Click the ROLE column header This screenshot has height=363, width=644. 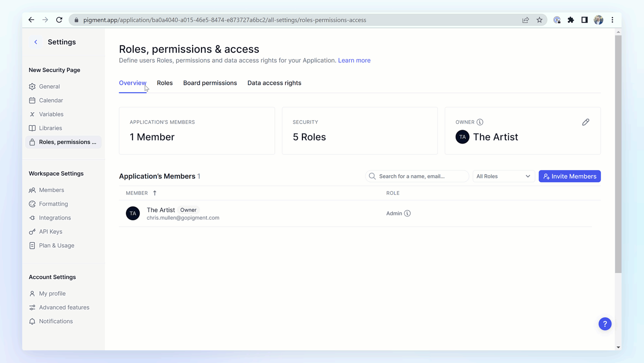point(393,193)
